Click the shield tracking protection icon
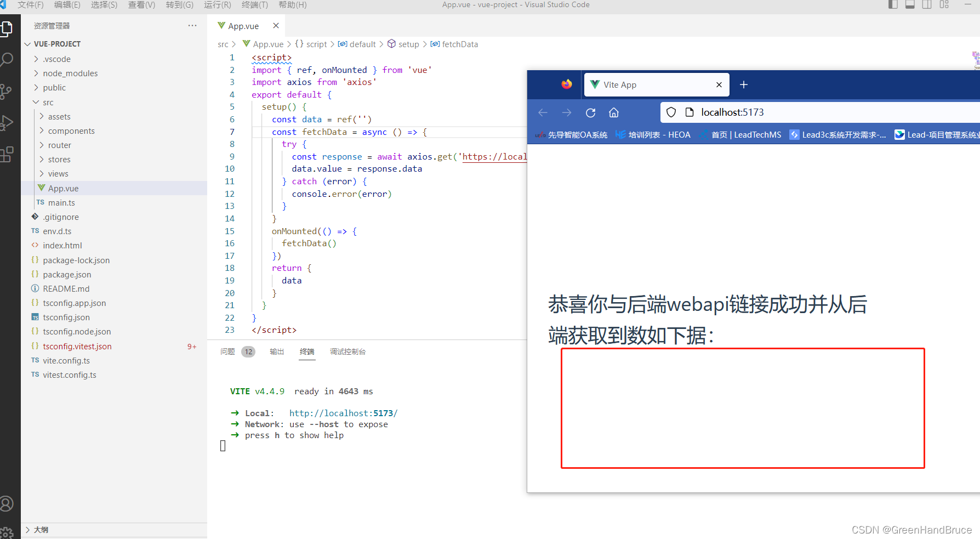 671,112
